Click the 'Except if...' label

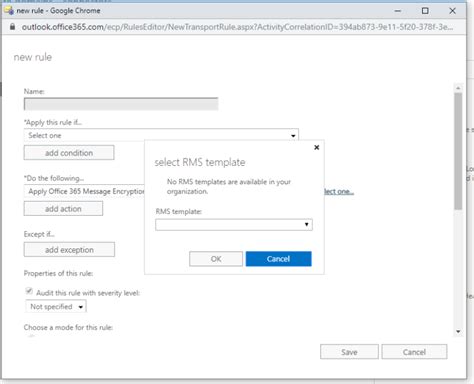(x=39, y=234)
